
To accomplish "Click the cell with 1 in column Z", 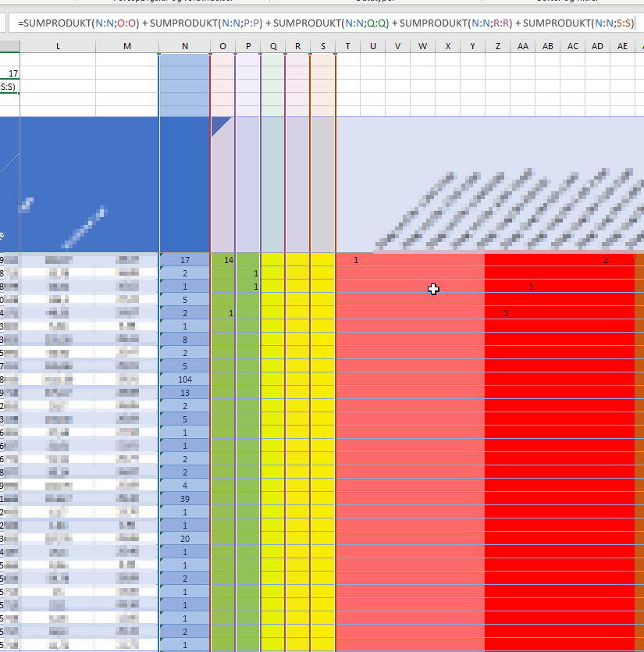I will [x=498, y=313].
